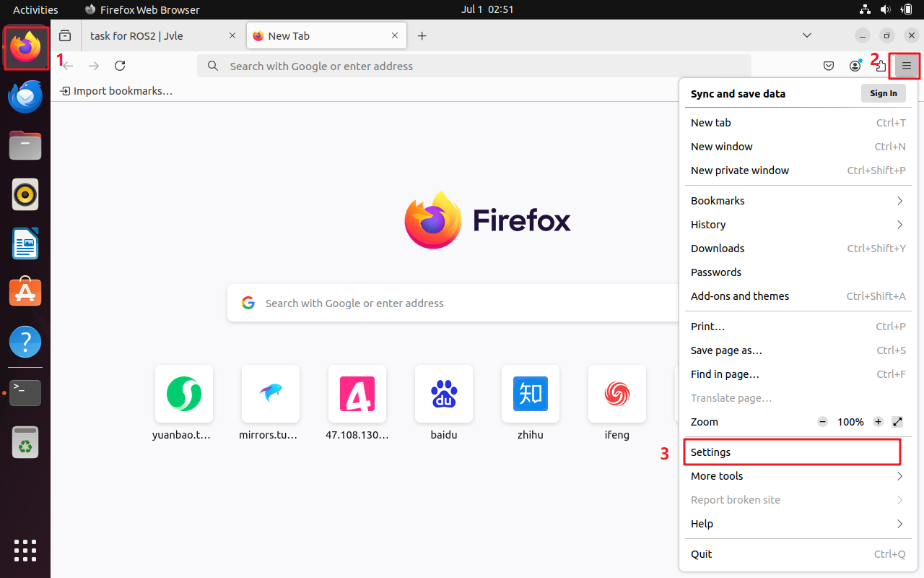Toggle full screen from Zoom row

(x=897, y=422)
